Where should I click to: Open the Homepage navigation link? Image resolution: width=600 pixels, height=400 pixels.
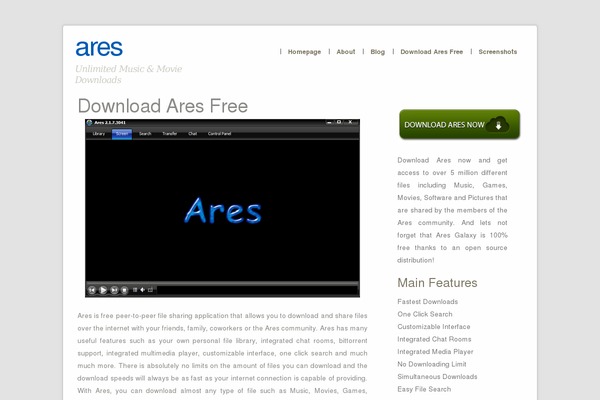pos(304,52)
